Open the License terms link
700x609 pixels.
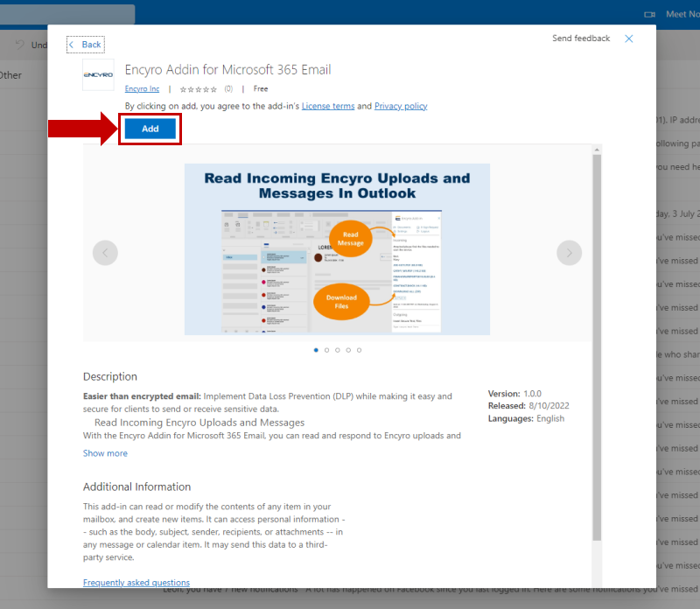328,106
